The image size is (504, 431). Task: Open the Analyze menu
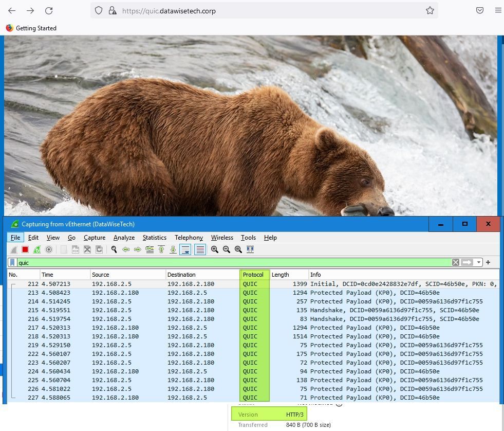click(x=124, y=238)
